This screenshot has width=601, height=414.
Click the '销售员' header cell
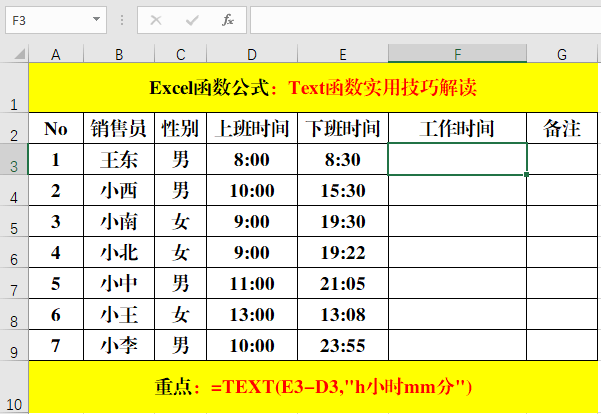[x=119, y=128]
